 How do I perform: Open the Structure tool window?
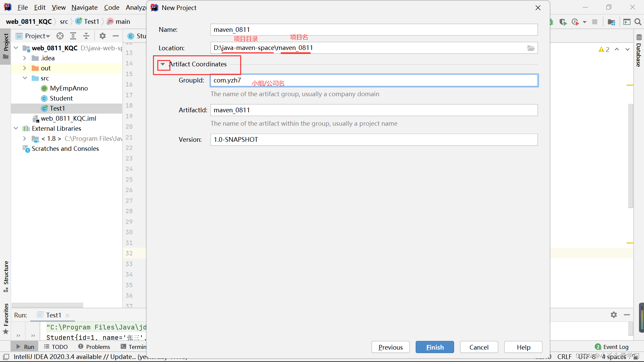click(x=6, y=276)
